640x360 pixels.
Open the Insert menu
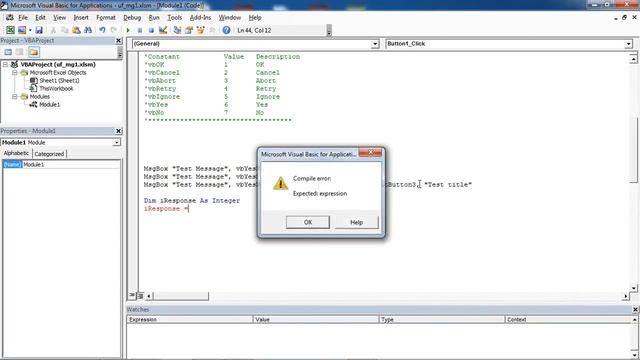click(81, 18)
